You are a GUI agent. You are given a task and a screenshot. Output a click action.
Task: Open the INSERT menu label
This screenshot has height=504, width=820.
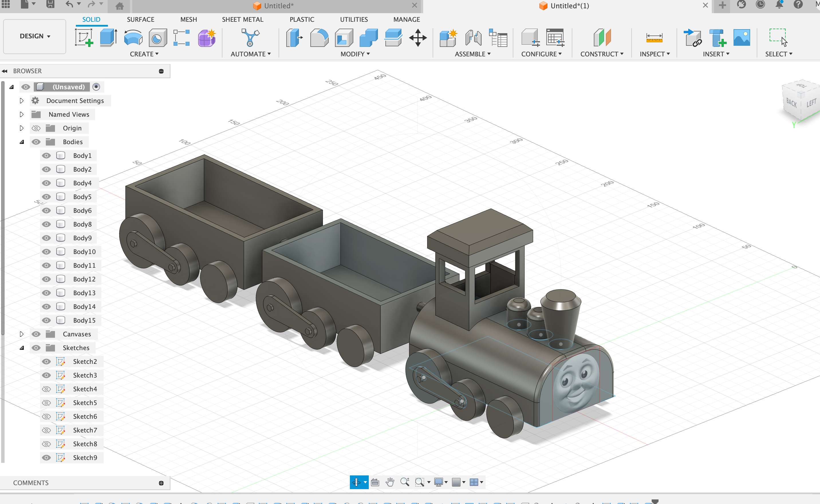point(716,54)
